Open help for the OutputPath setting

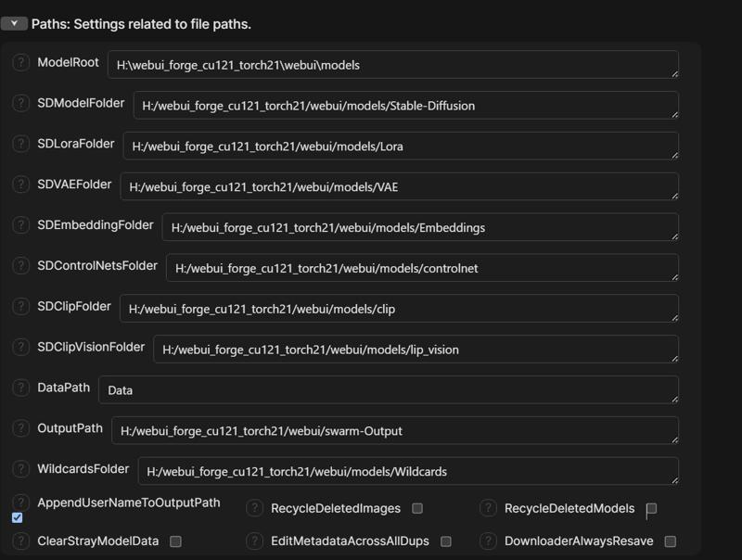[x=20, y=428]
